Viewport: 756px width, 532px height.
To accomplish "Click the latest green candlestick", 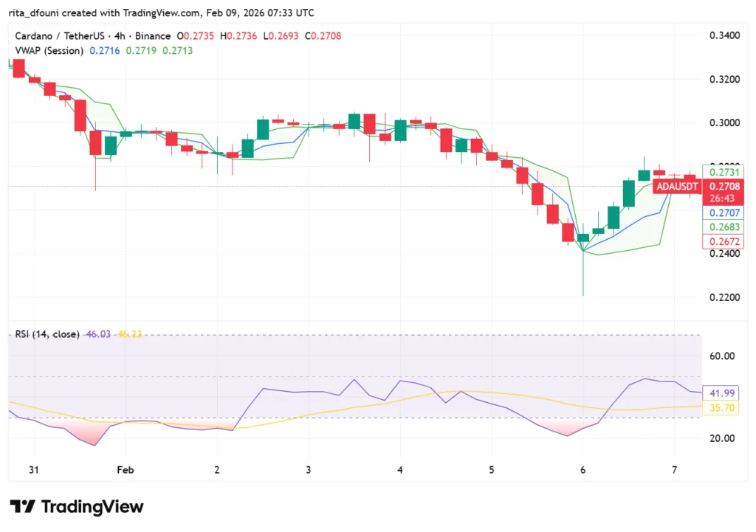I will 643,175.
